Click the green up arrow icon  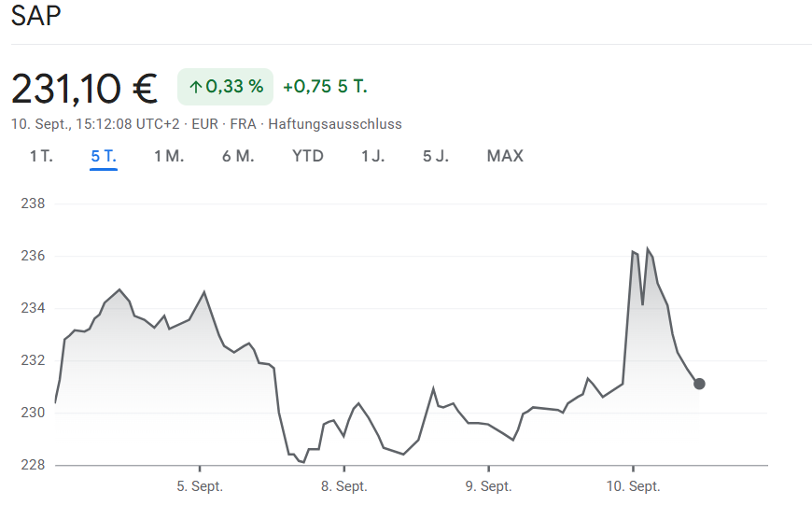pyautogui.click(x=195, y=87)
